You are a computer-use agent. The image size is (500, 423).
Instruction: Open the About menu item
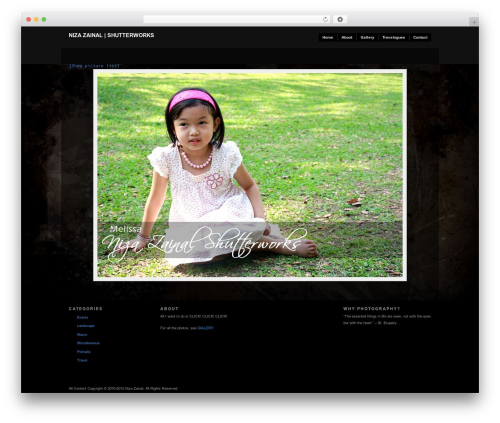(347, 37)
